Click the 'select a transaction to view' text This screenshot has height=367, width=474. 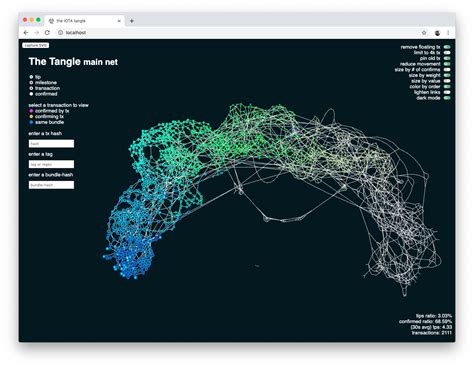(59, 105)
